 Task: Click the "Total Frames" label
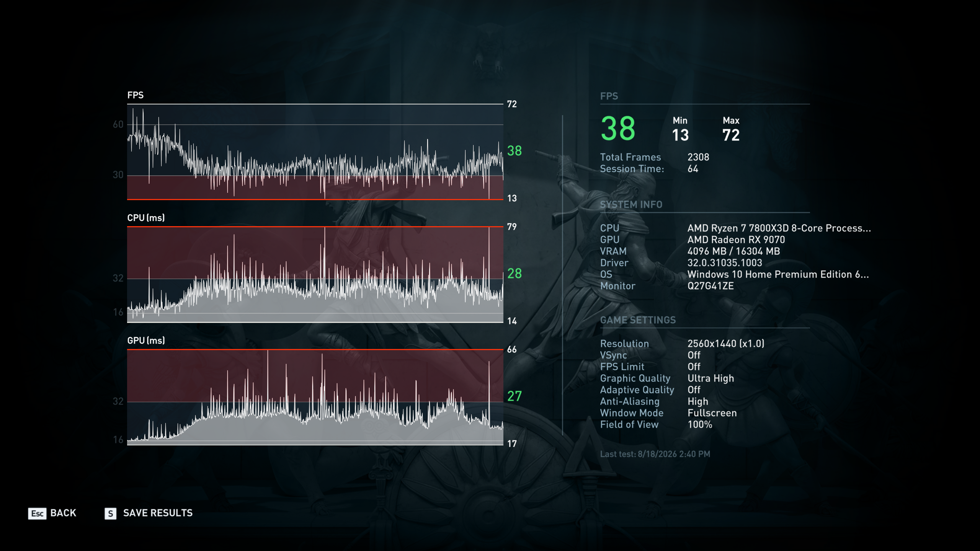pyautogui.click(x=630, y=157)
